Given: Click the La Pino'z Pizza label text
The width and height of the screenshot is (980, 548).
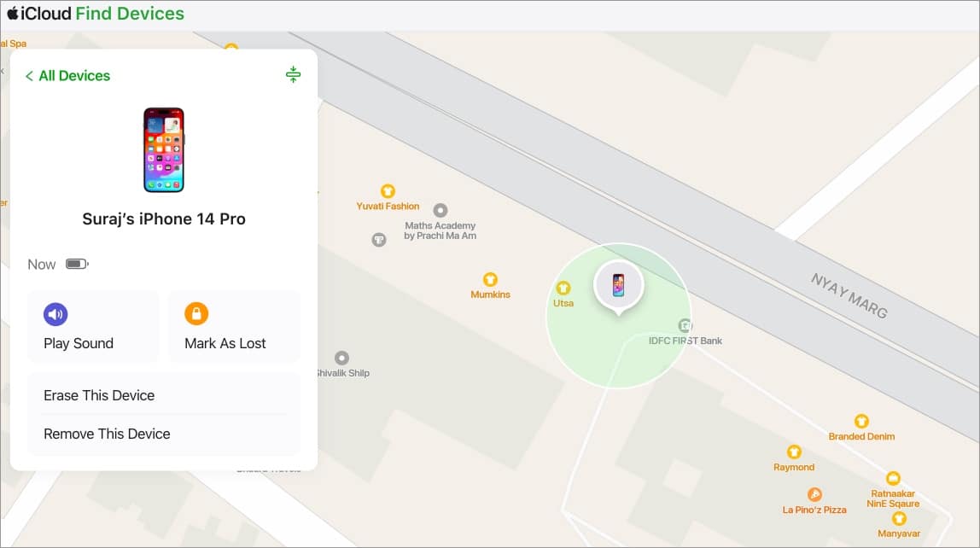Looking at the screenshot, I should (814, 510).
